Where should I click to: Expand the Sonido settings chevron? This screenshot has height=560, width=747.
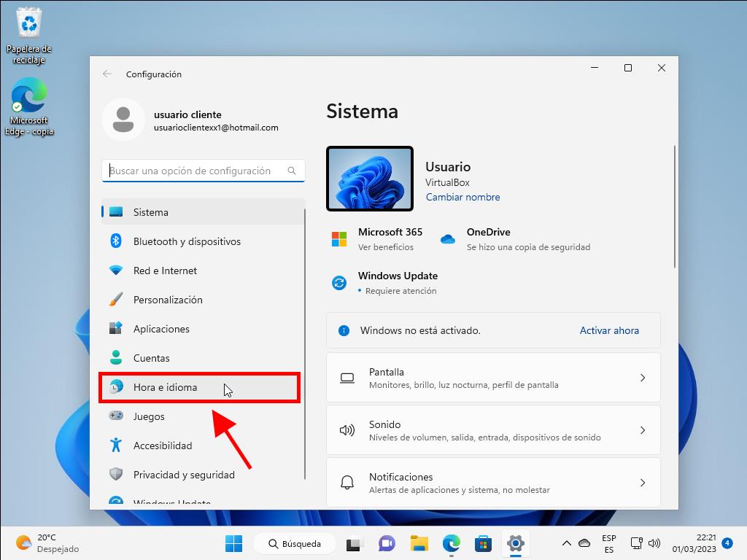click(642, 430)
